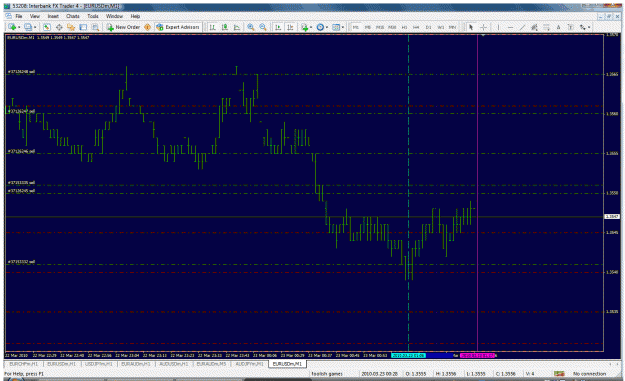Select M15 timeframe button
This screenshot has width=625, height=381.
[380, 27]
